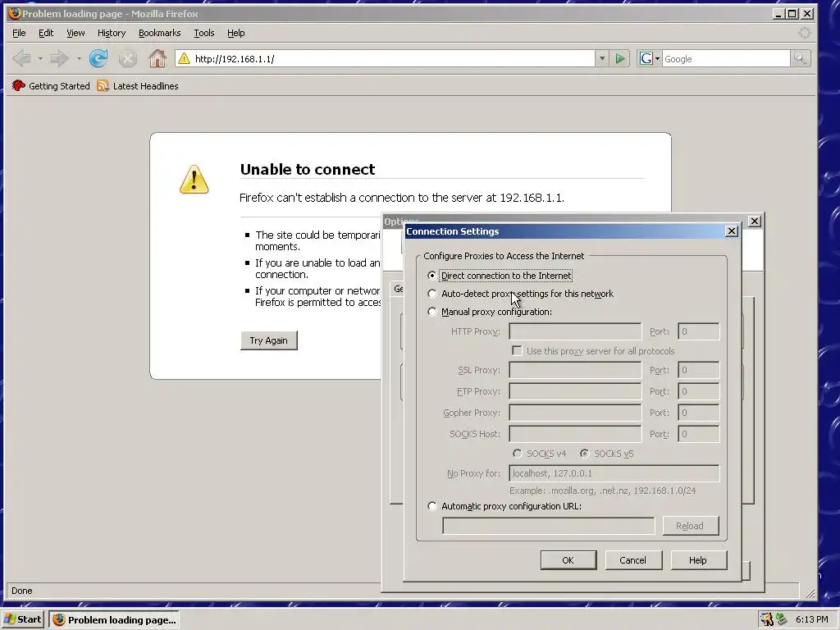
Task: Click the Reload proxy configuration button
Action: [690, 526]
